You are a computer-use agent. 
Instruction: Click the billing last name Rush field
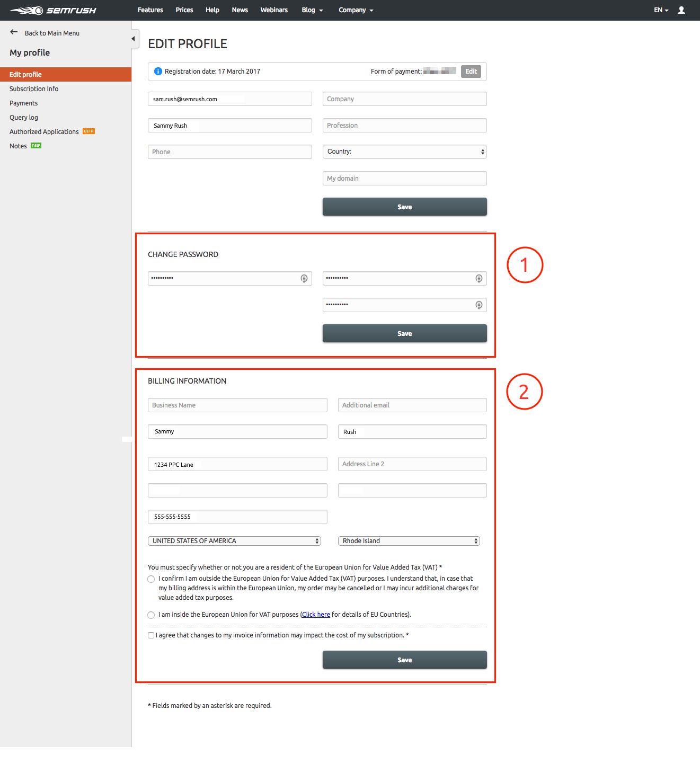pyautogui.click(x=412, y=432)
